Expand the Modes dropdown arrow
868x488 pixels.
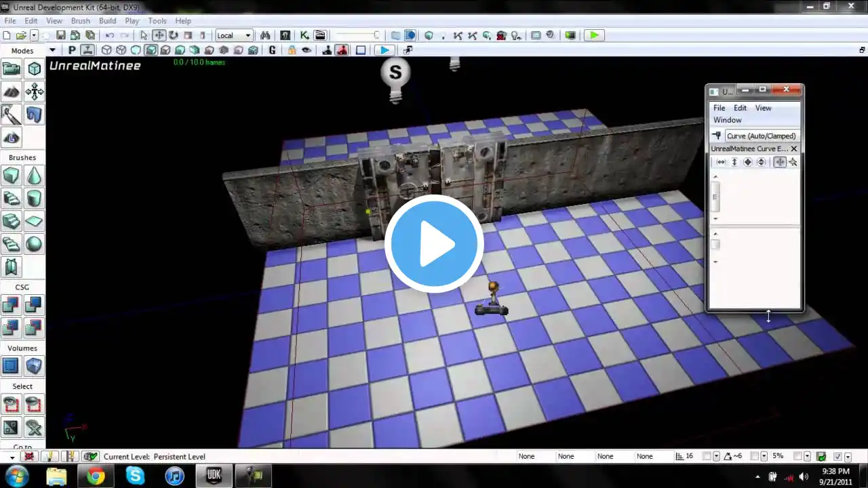tap(52, 51)
